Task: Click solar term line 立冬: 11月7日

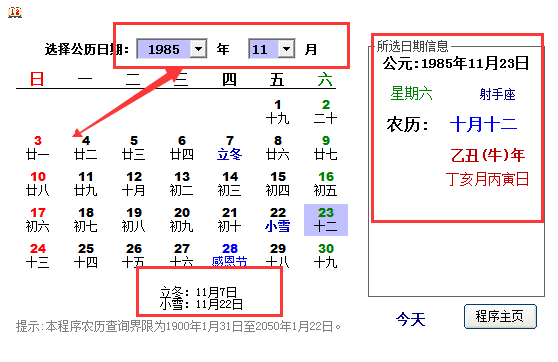Action: coord(198,293)
